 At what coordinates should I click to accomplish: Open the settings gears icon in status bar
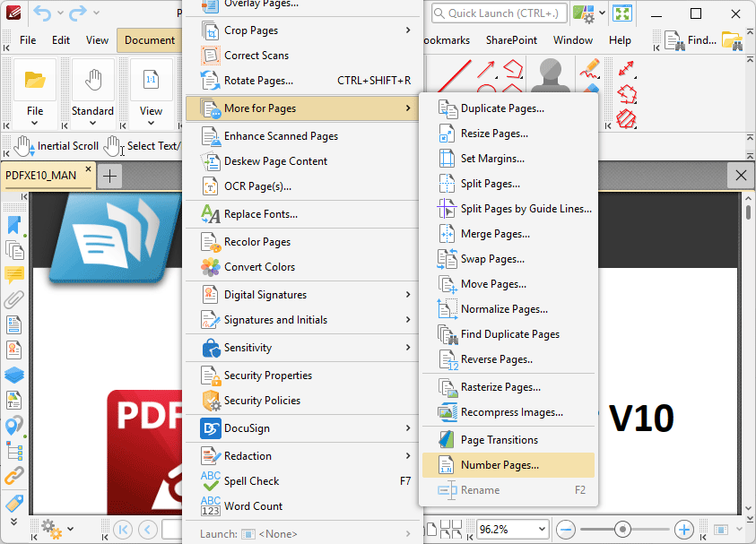coord(51,529)
